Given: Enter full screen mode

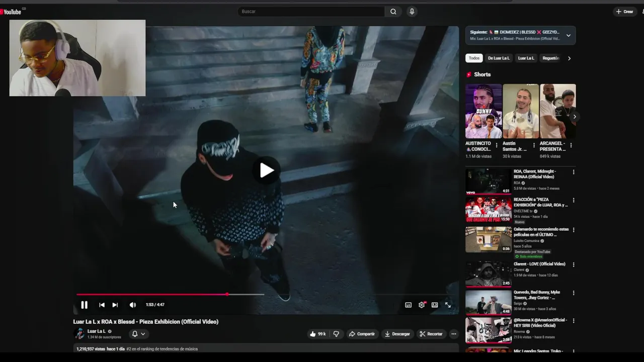Looking at the screenshot, I should click(x=448, y=305).
